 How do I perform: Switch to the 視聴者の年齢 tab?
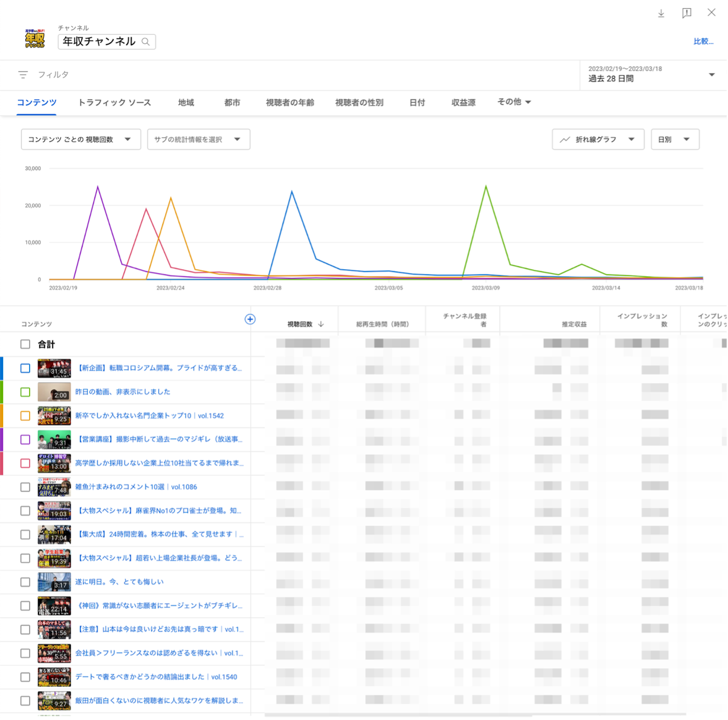[290, 102]
